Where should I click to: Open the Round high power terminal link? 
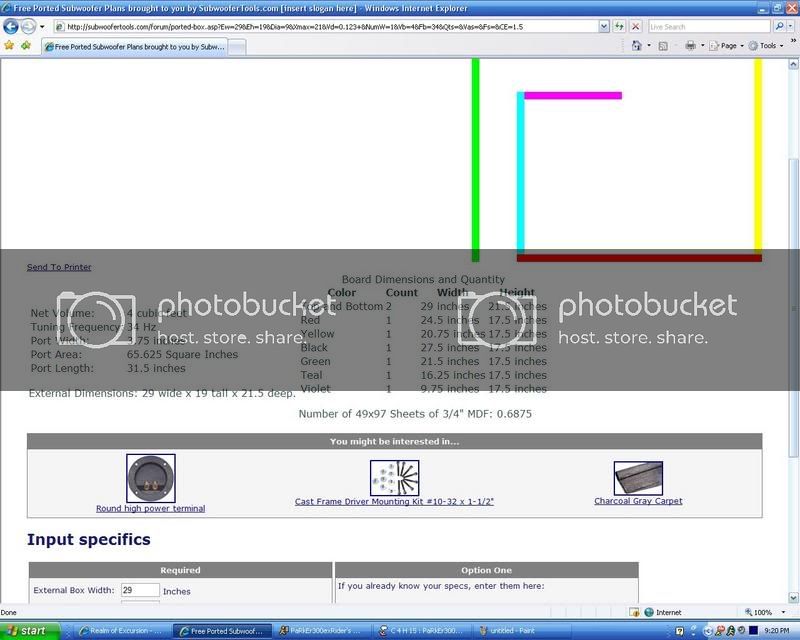pos(151,508)
